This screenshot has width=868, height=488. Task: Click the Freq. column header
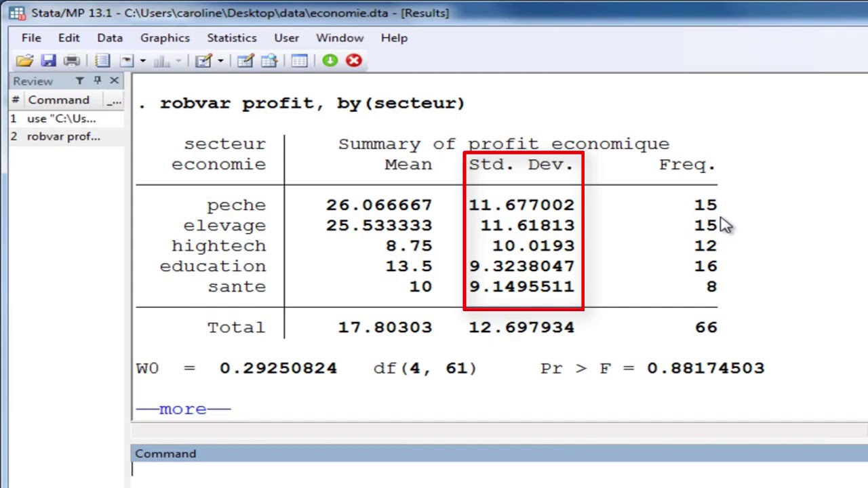coord(687,164)
